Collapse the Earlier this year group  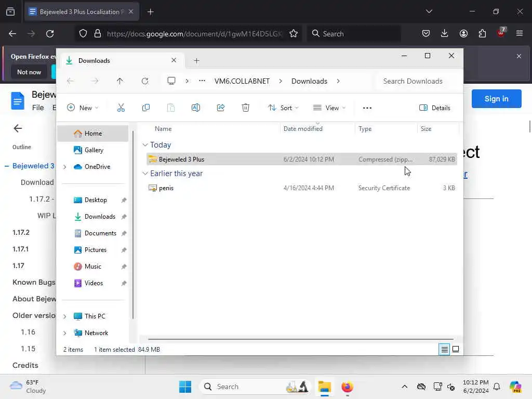pyautogui.click(x=145, y=174)
